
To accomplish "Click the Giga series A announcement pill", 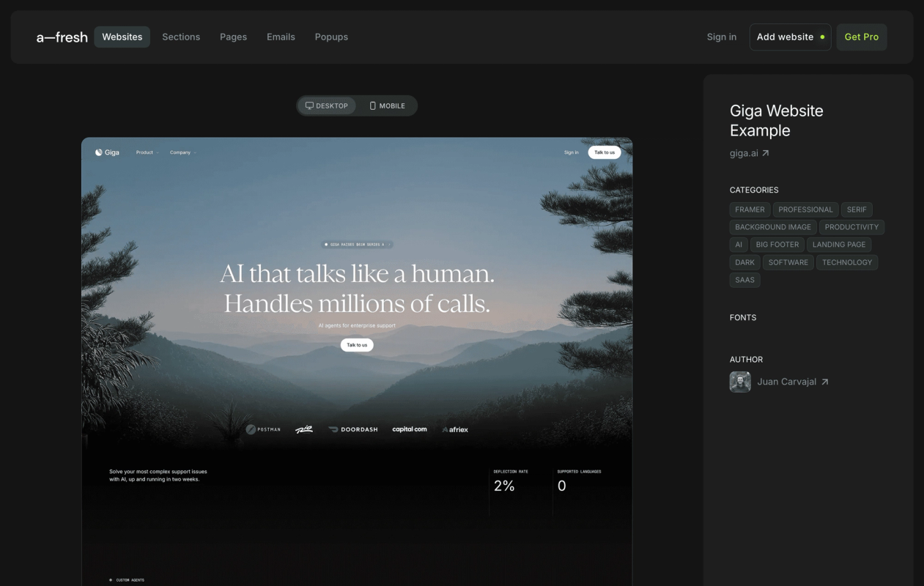I will pos(358,244).
